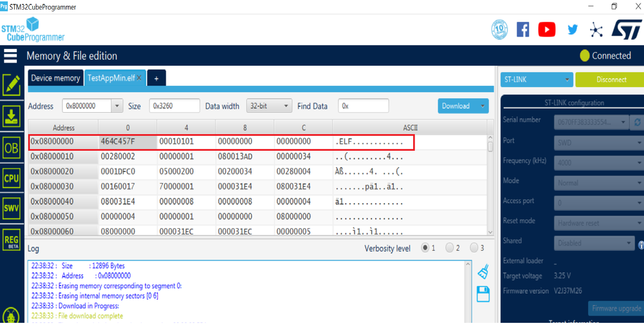Select the 0001DFC0 memory cell
Viewport: 644px width, 330px height.
128,171
